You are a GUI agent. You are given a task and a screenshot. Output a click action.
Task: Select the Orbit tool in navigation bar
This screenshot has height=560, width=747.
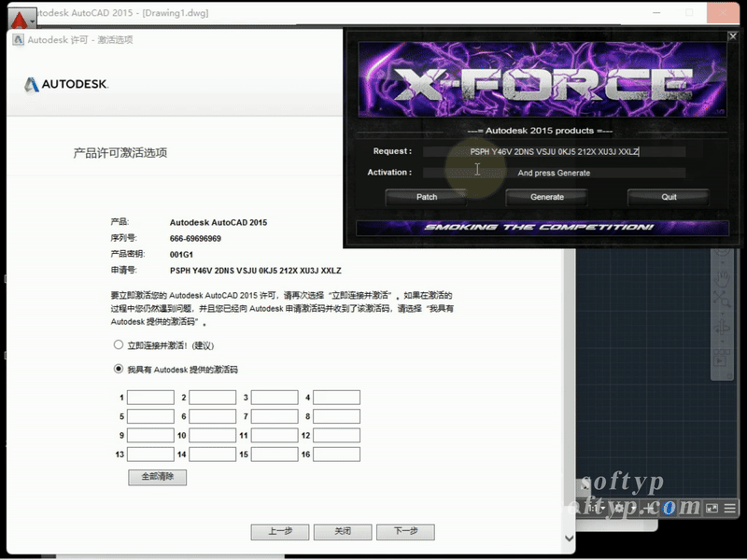(x=722, y=328)
